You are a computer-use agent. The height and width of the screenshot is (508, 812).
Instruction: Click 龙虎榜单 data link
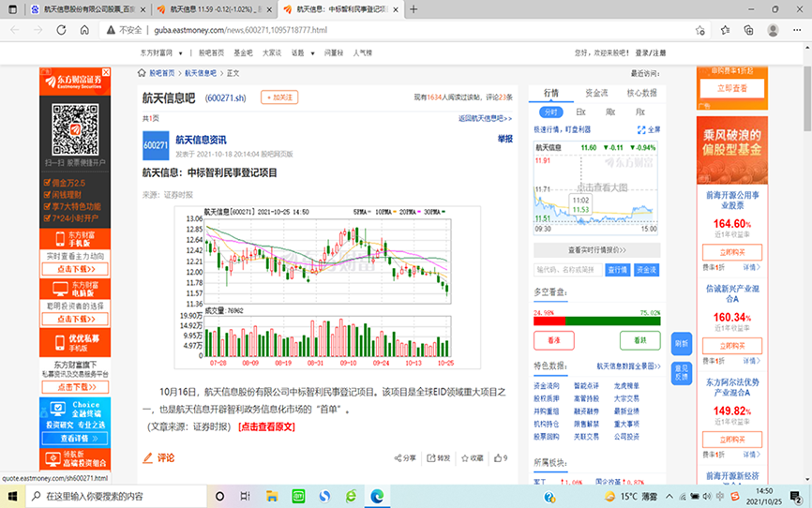coord(626,386)
